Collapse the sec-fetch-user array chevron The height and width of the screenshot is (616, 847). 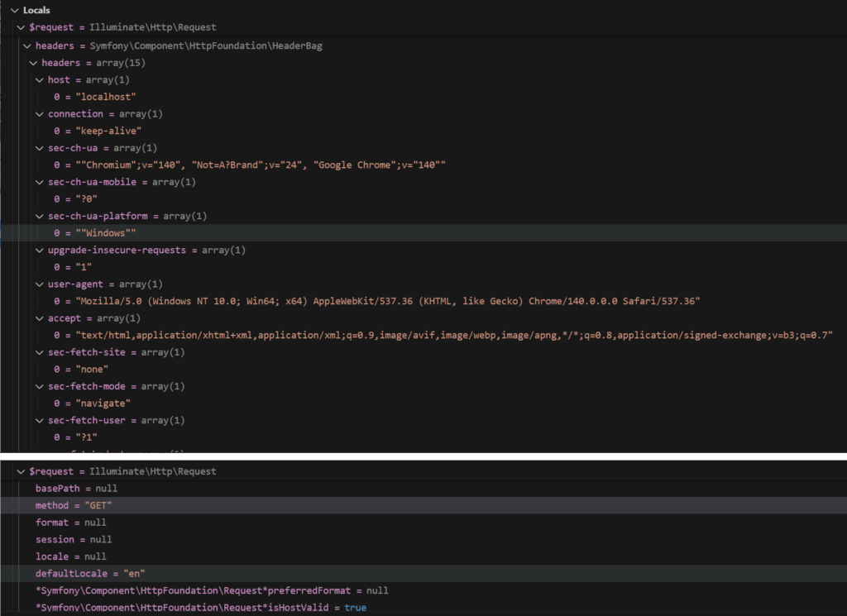pos(40,420)
